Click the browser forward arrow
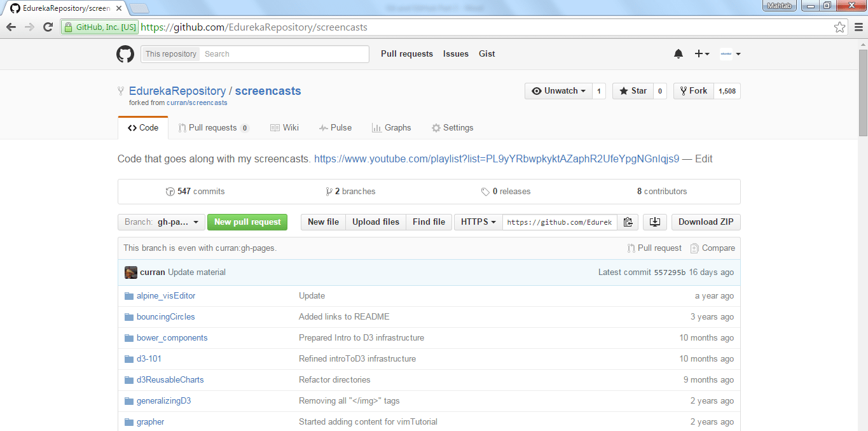 tap(29, 27)
